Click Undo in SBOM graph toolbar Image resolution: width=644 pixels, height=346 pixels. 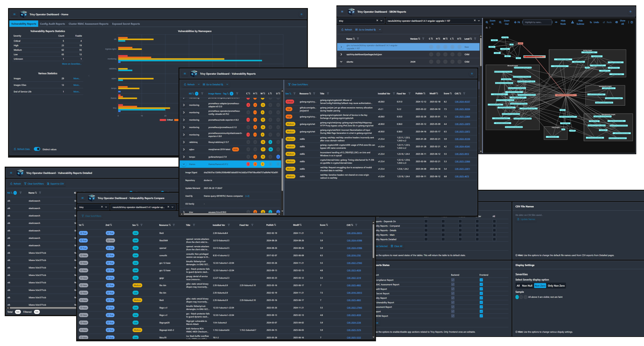tap(594, 22)
